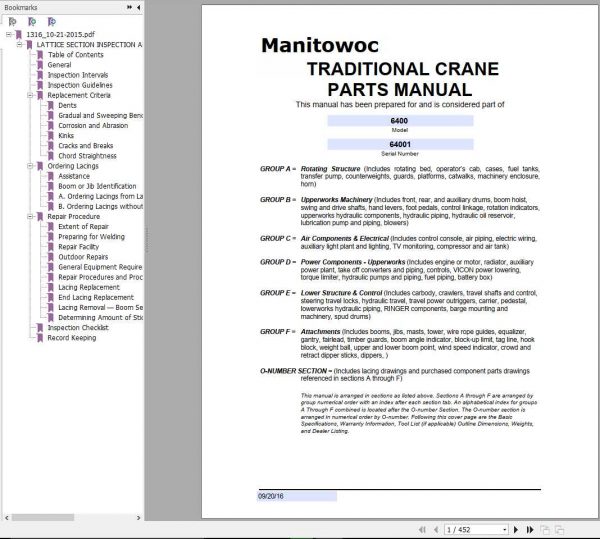Open the Table of Contents bookmark
600x539 pixels.
click(x=75, y=55)
